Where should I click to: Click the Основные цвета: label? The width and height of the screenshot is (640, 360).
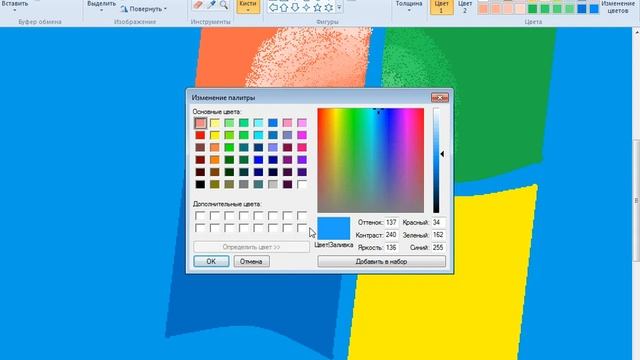pos(217,111)
